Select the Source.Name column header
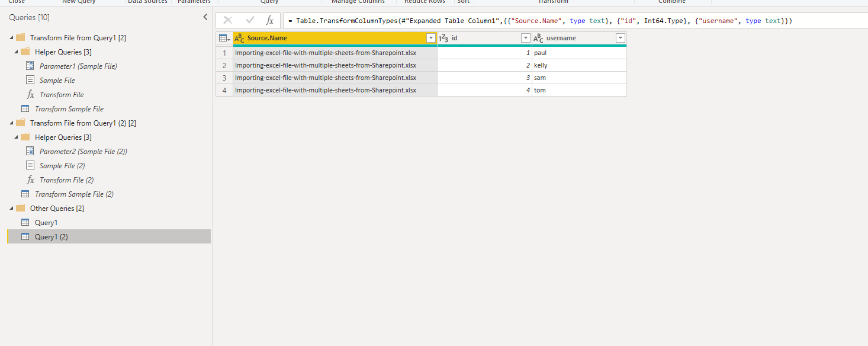This screenshot has width=868, height=346. (335, 38)
